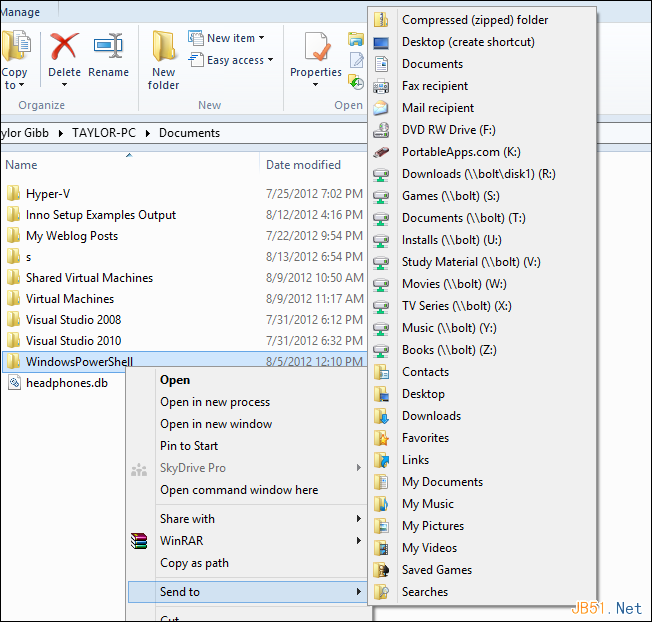Click the My Videos folder icon
The width and height of the screenshot is (652, 622).
(381, 548)
